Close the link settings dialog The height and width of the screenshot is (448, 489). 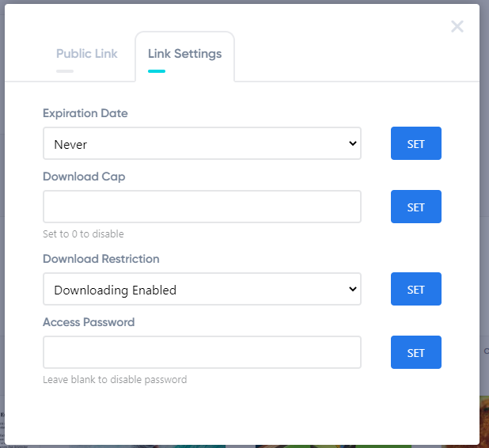pyautogui.click(x=457, y=27)
